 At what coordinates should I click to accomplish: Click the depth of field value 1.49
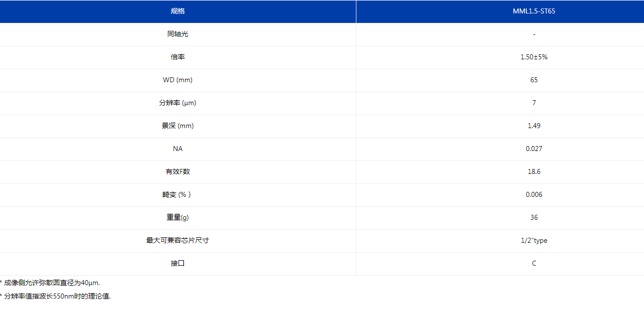tap(534, 126)
